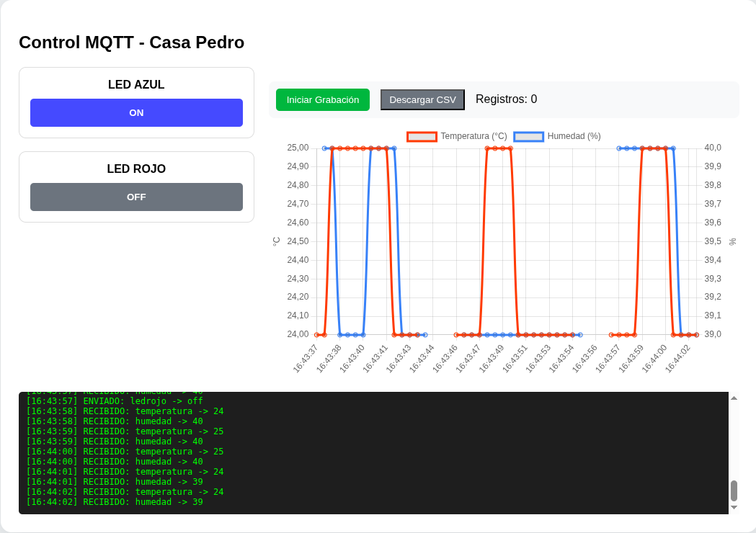Click the LED AZUL label
The height and width of the screenshot is (533, 756).
point(136,85)
